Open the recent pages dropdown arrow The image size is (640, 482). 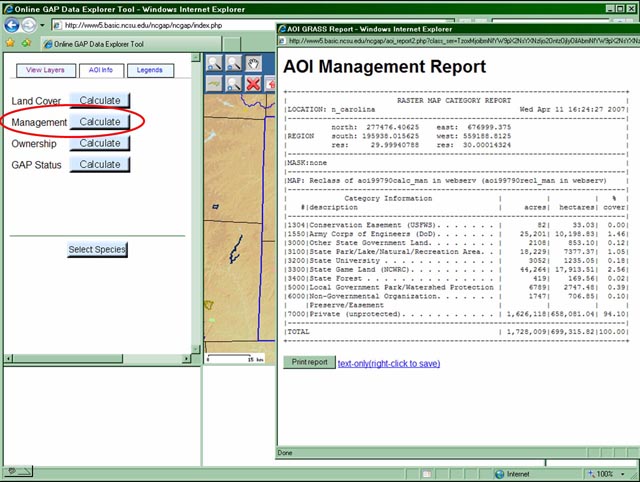(x=42, y=25)
